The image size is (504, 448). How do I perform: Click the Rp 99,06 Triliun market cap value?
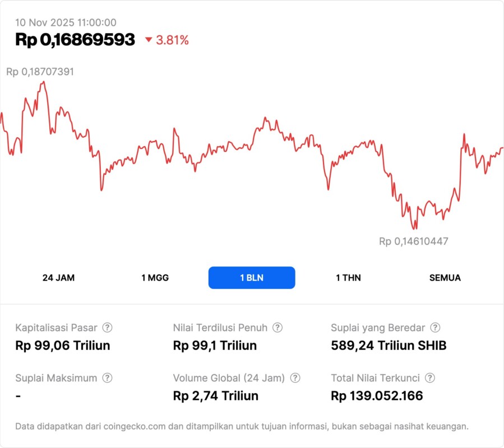(x=63, y=346)
